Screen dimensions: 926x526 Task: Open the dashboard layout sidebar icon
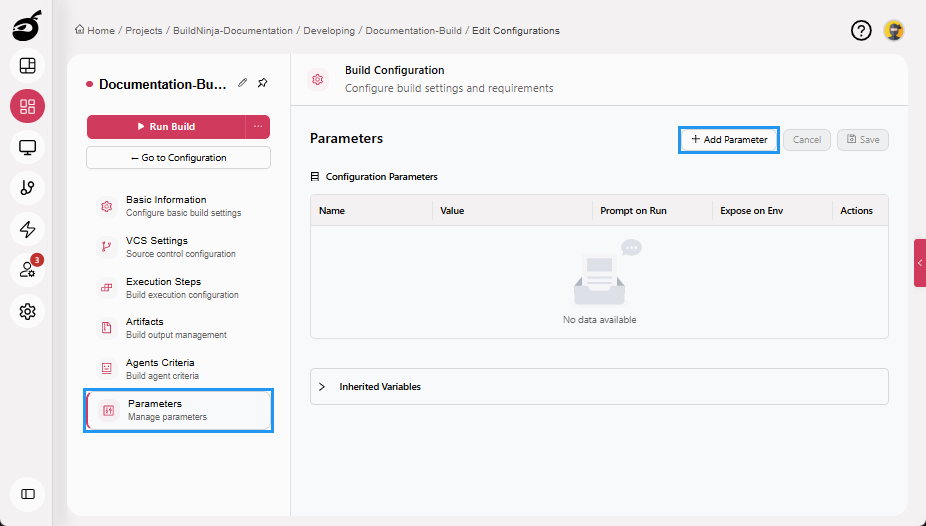point(27,66)
